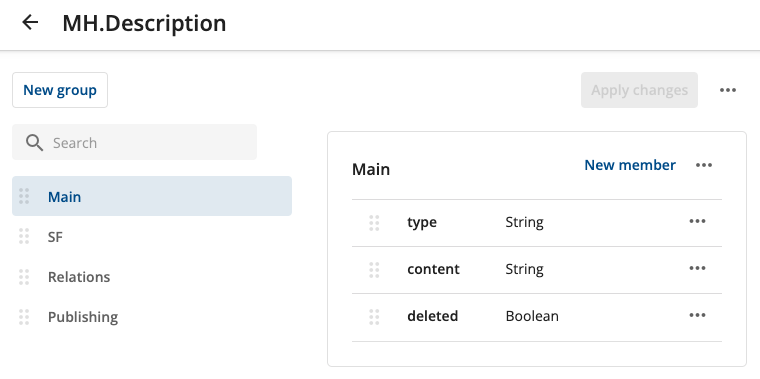Click the Apply changes button
Image resolution: width=760 pixels, height=379 pixels.
tap(639, 90)
